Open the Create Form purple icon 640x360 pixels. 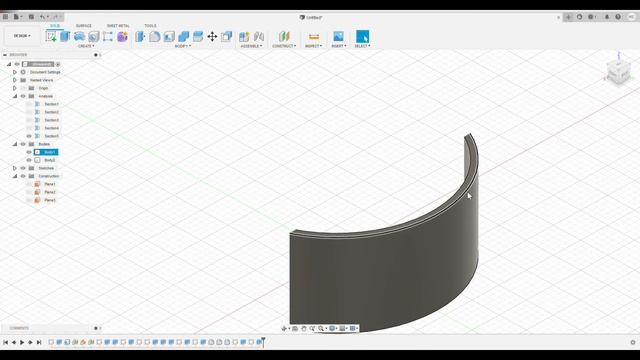[122, 36]
